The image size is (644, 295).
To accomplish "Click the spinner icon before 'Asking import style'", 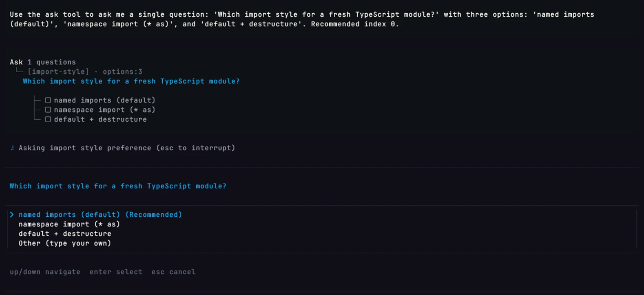I will (x=12, y=148).
